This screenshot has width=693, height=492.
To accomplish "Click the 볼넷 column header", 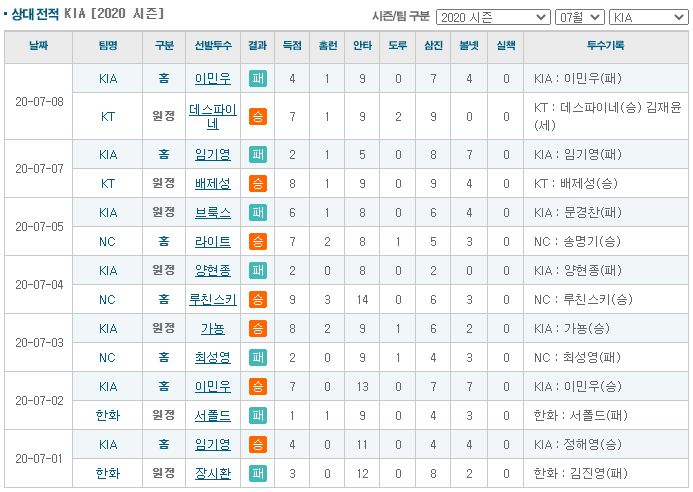I will [x=469, y=46].
